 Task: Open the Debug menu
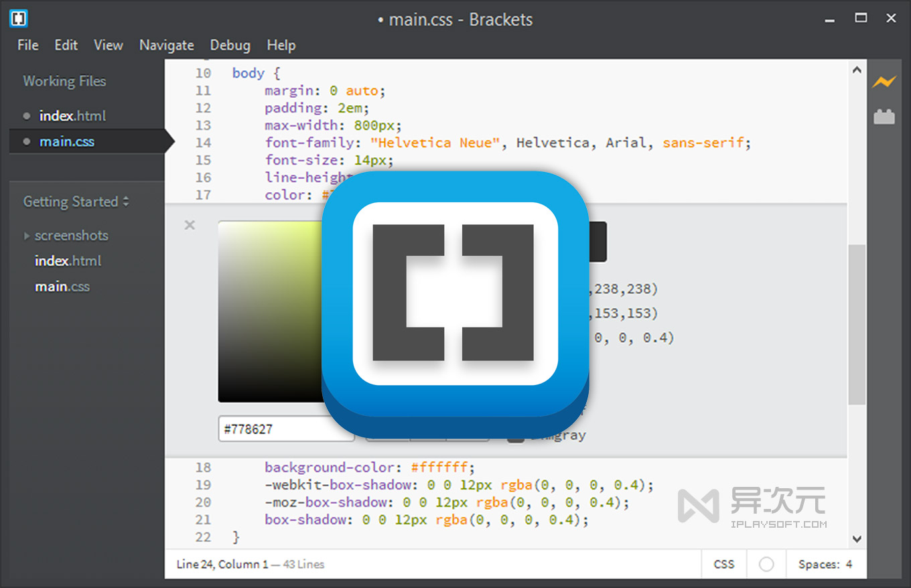(x=230, y=45)
